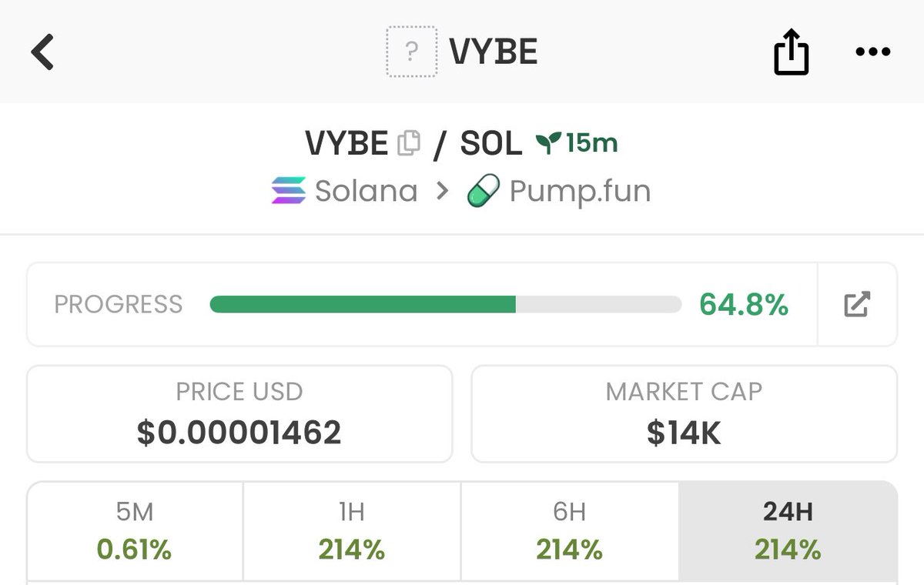Copy VYBE token address icon
This screenshot has height=585, width=924.
coord(409,143)
